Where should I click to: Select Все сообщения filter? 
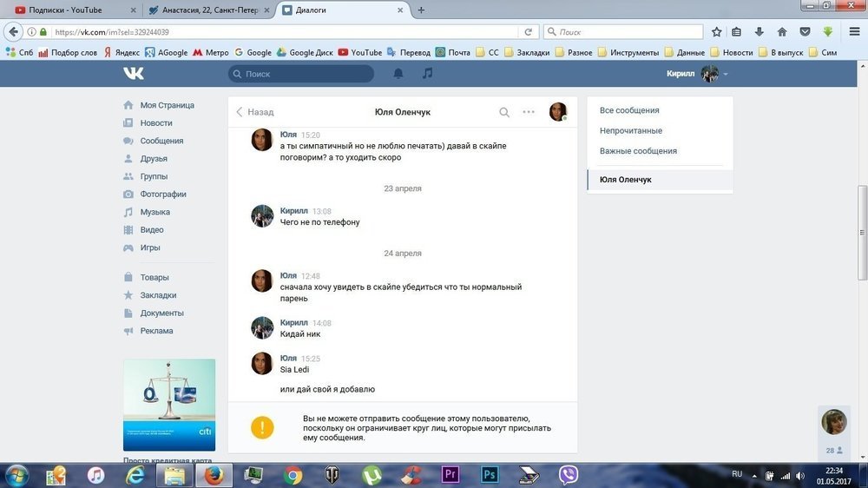629,110
